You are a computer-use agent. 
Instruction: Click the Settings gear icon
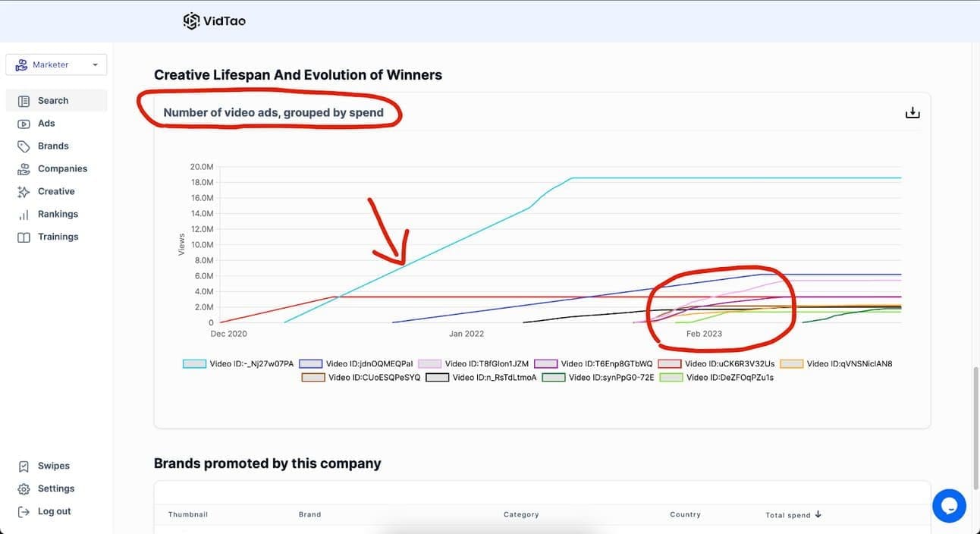coord(24,489)
